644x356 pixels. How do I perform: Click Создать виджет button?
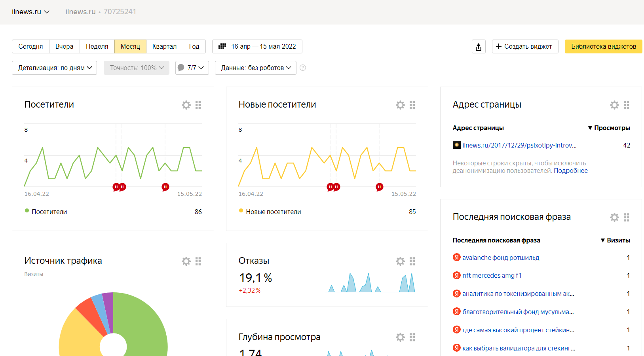[x=525, y=46]
